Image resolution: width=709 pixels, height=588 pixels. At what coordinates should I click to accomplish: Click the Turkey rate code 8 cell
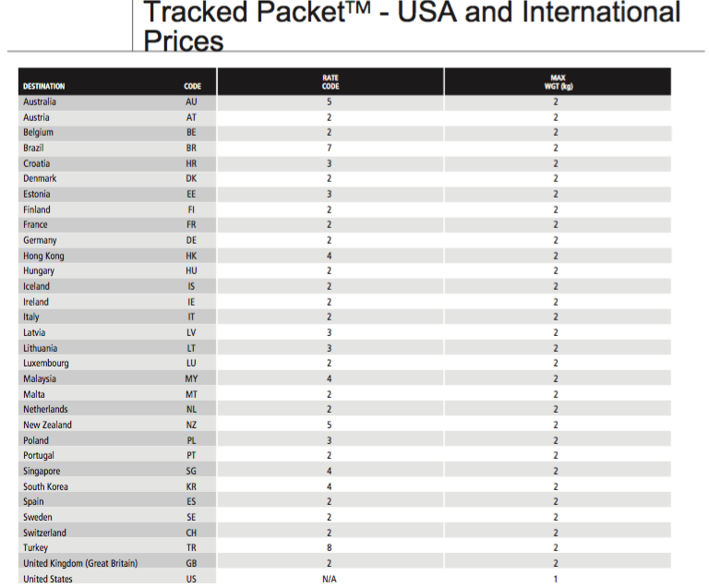point(330,547)
